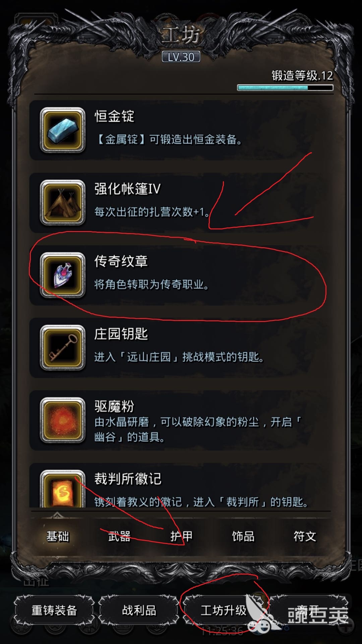Tap the 锻造等级.12 label
Viewport: 362px width, 644px height.
coord(302,76)
